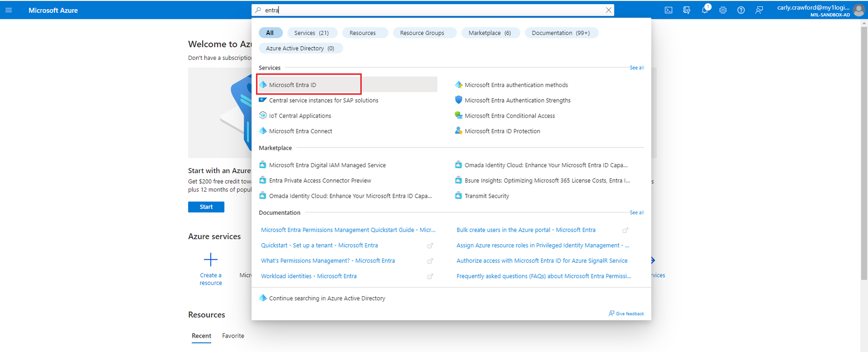Click the Microsoft Entra ID service icon
The height and width of the screenshot is (352, 868).
(263, 85)
